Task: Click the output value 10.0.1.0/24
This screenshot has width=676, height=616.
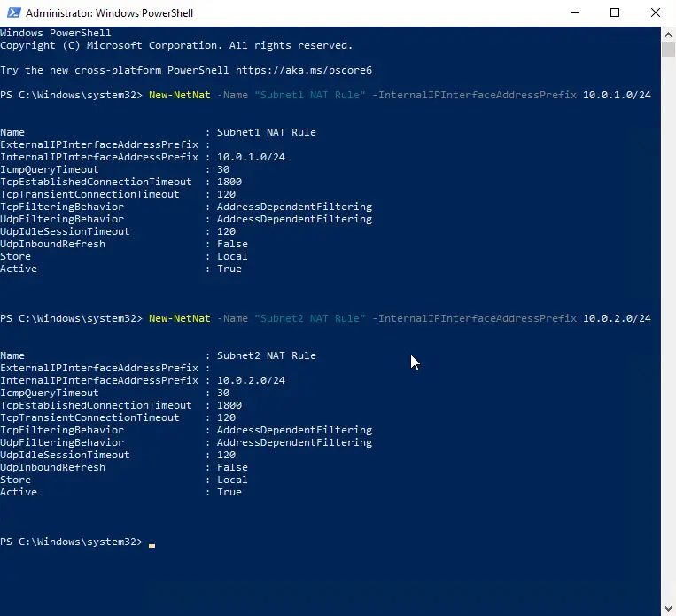Action: tap(251, 157)
